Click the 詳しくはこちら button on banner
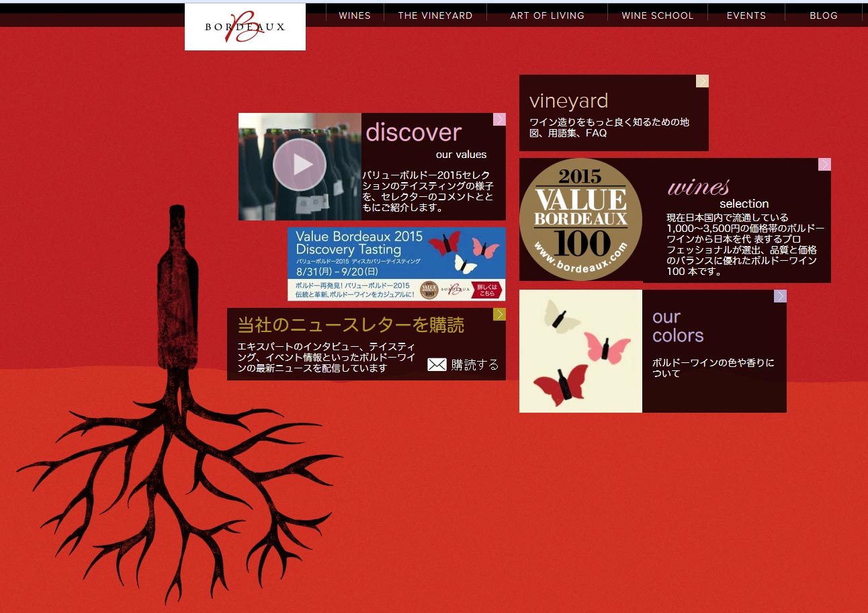Viewport: 868px width, 613px height. pyautogui.click(x=488, y=290)
